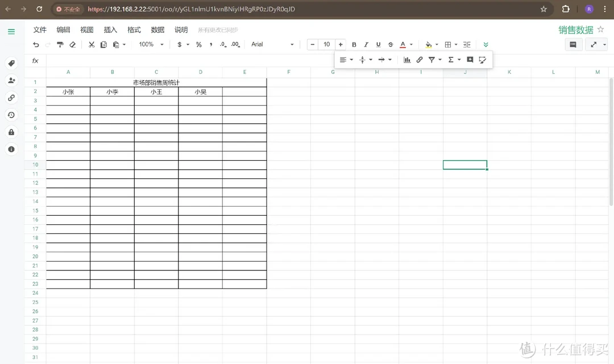Cut selection with the scissors icon
Image resolution: width=614 pixels, height=364 pixels.
point(92,44)
